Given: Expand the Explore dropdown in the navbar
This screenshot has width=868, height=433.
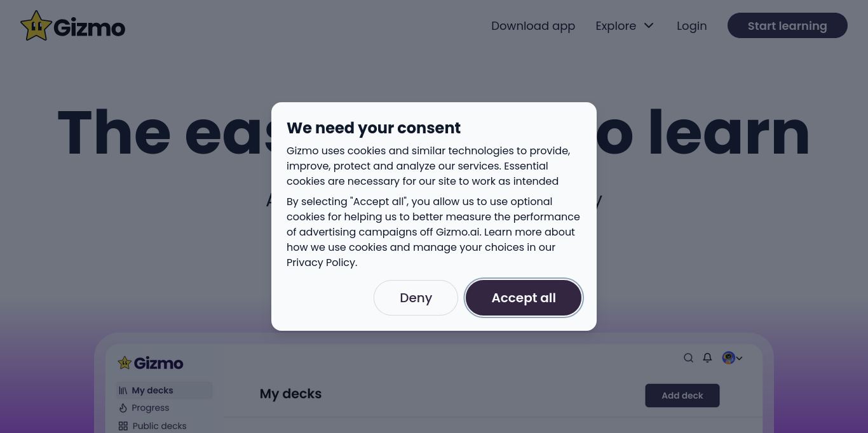Looking at the screenshot, I should coord(625,25).
